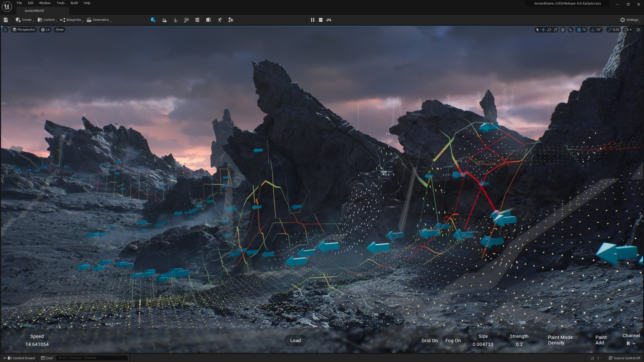Viewport: 644px width, 362px height.
Task: Select the Fracture mode icon
Action: (x=197, y=20)
